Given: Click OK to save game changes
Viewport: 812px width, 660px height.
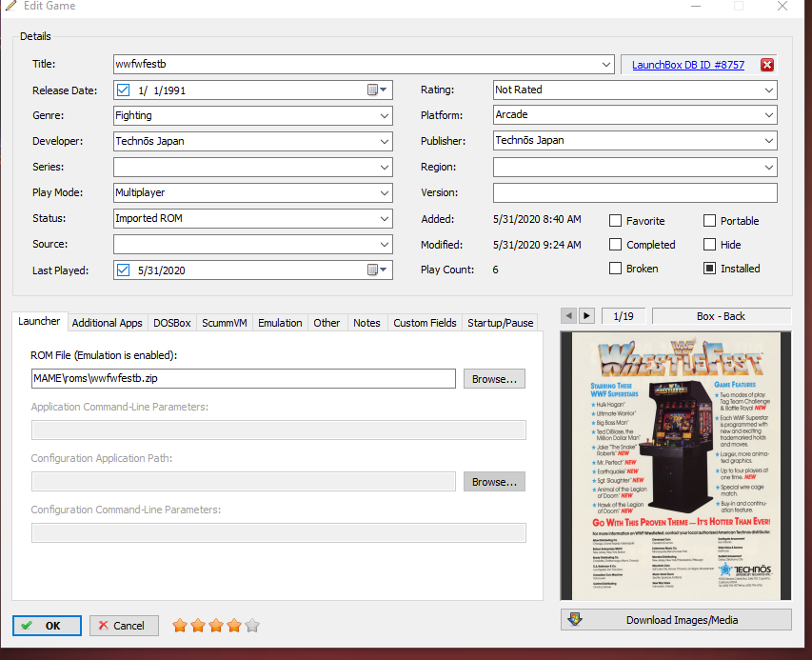Looking at the screenshot, I should [x=48, y=626].
